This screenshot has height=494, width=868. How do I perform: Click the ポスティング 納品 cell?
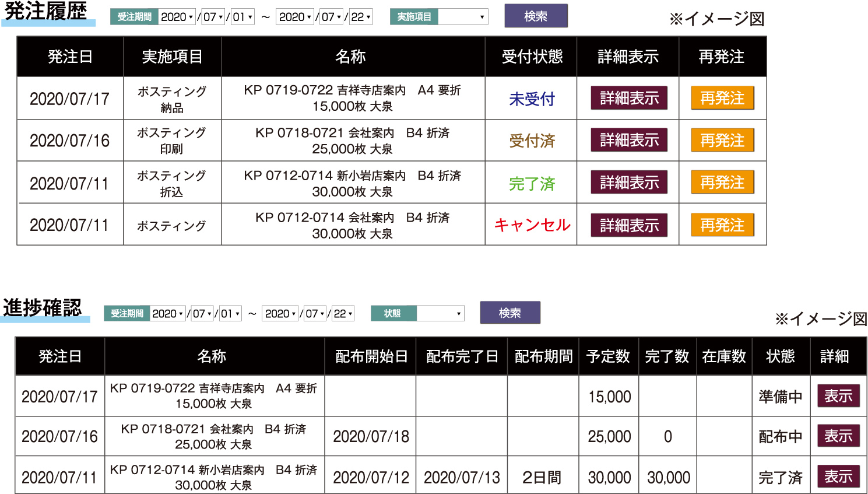tap(172, 99)
